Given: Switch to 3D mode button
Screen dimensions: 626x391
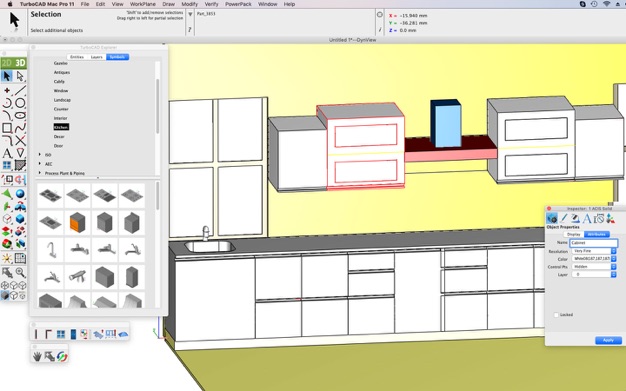Looking at the screenshot, I should tap(20, 63).
